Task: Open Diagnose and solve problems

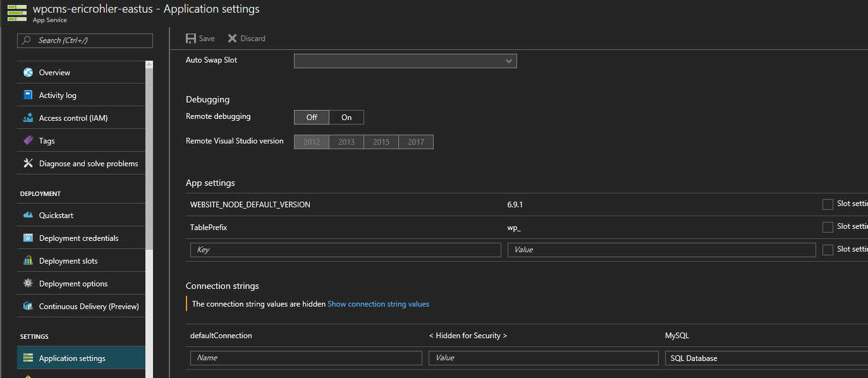Action: (x=81, y=164)
